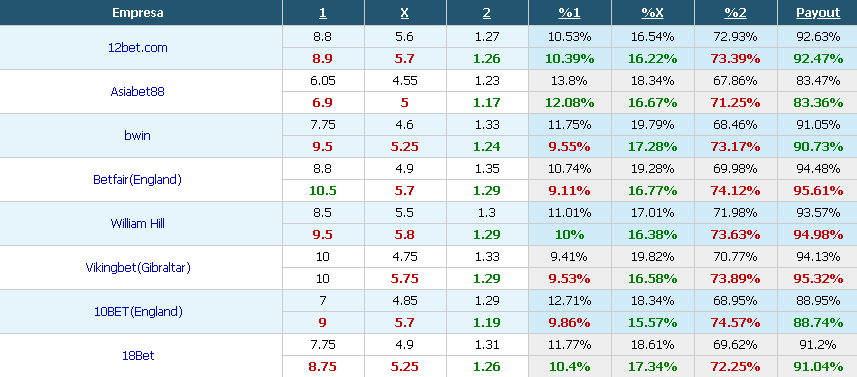Open the William Hill link
Screen dimensions: 857x377
[138, 223]
